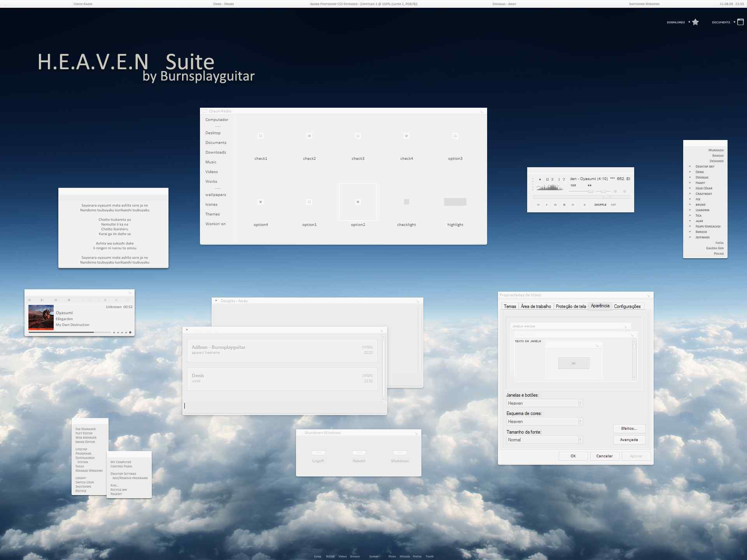Toggle SHUFFLE in Winamp
This screenshot has width=747, height=560.
point(600,205)
